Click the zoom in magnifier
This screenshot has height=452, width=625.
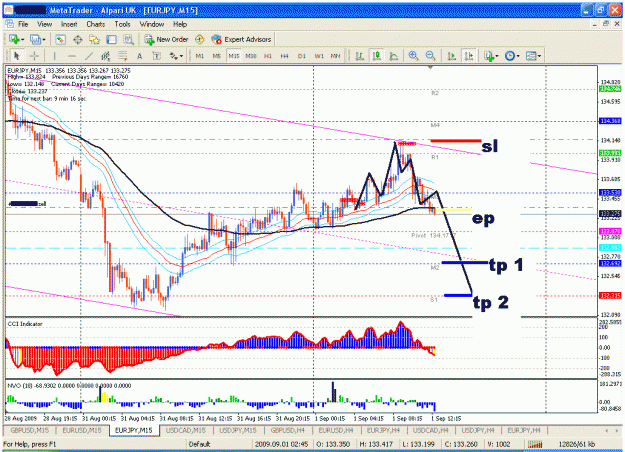413,56
